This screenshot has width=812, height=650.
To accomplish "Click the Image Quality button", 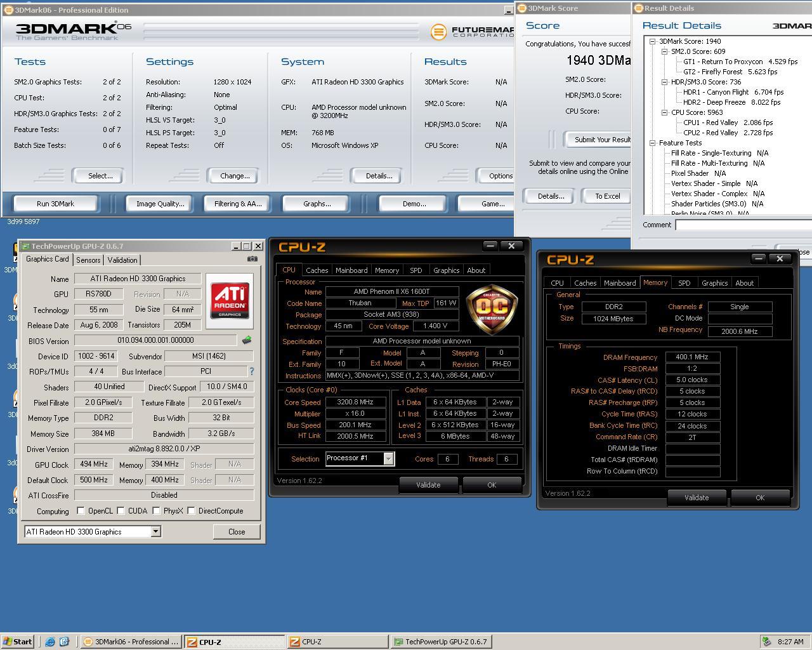I will click(160, 204).
